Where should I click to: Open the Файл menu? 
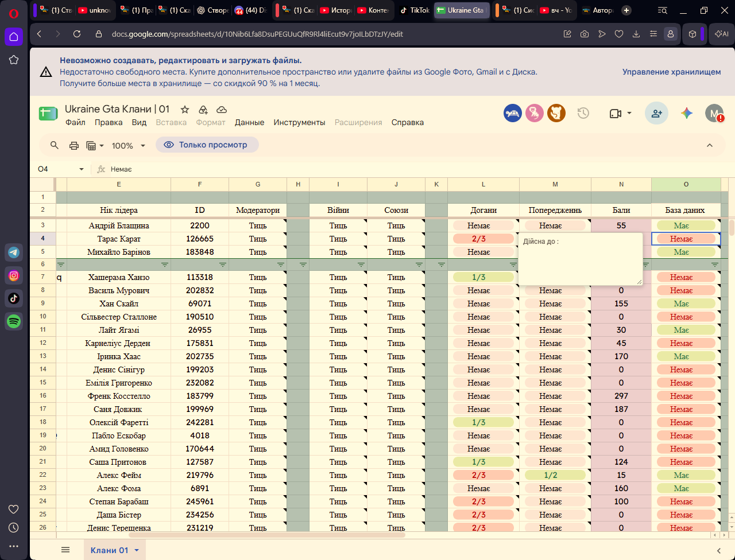(x=75, y=122)
